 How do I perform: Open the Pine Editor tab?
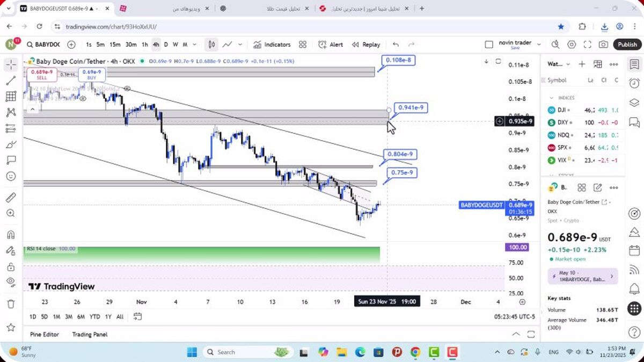45,334
